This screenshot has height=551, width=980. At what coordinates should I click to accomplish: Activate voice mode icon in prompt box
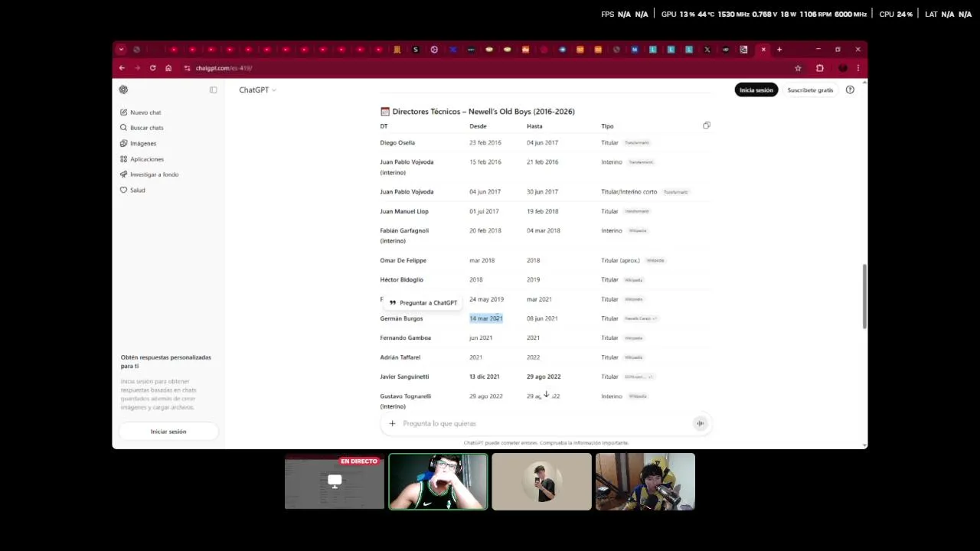click(x=700, y=423)
